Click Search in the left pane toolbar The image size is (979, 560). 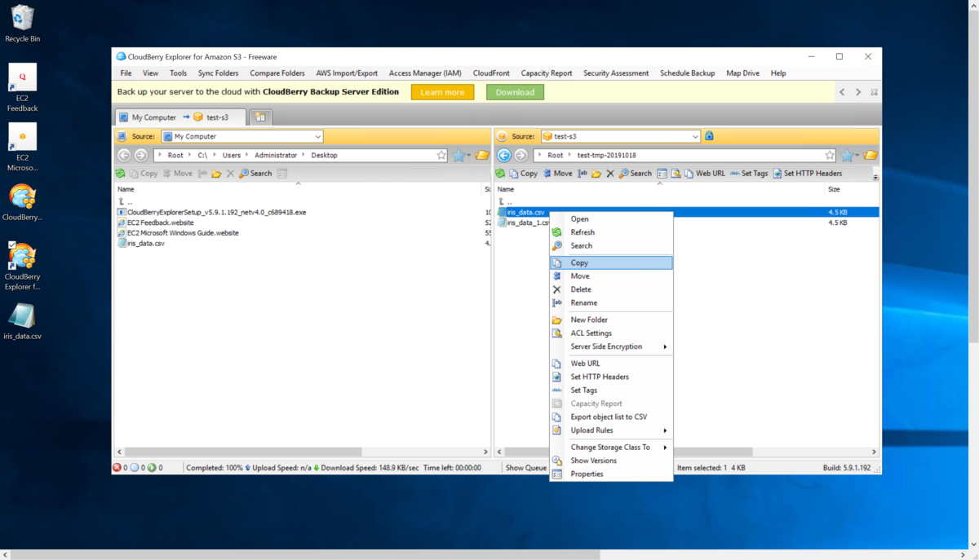255,174
